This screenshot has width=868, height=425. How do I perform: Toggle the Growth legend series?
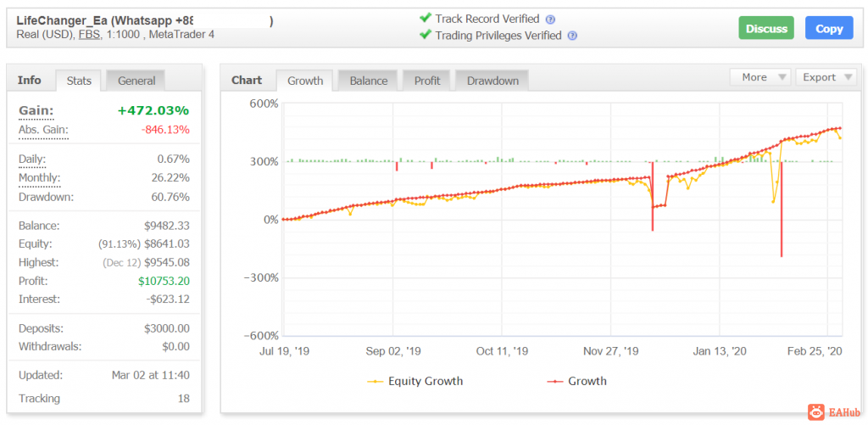coord(576,381)
